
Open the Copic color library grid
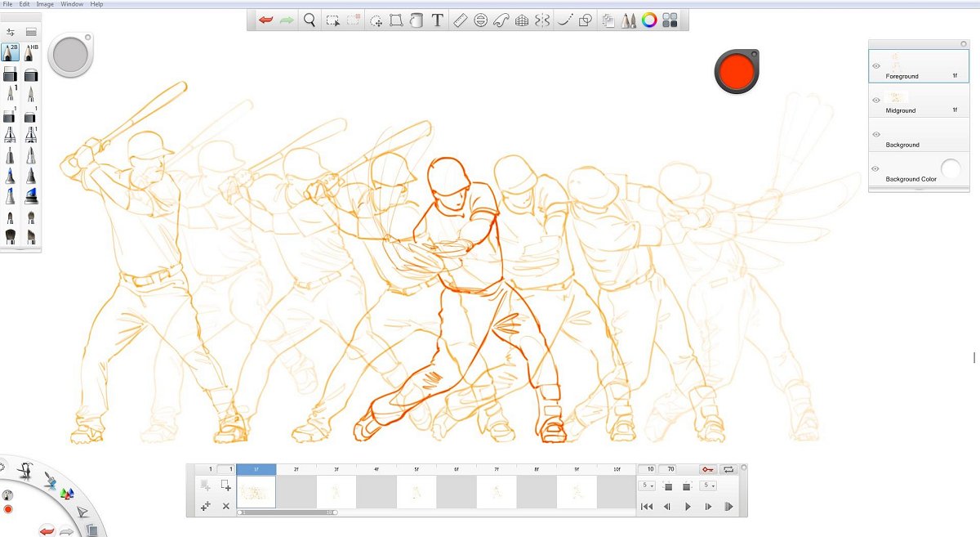click(x=670, y=21)
